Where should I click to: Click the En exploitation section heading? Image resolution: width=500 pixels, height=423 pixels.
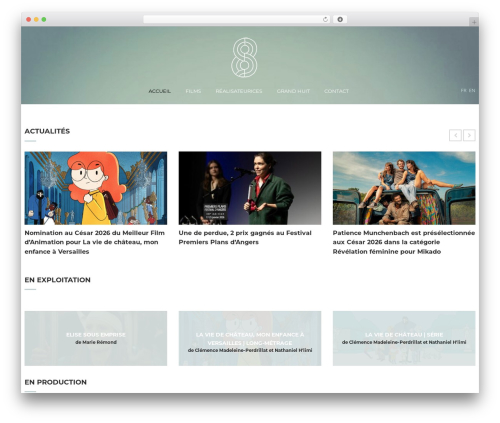click(57, 280)
